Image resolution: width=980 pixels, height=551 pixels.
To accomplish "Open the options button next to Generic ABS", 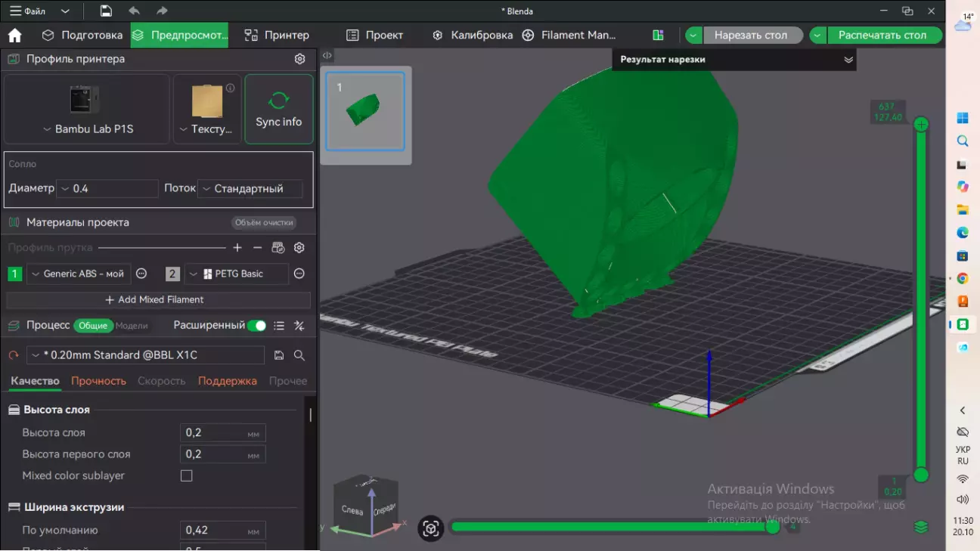I will coord(141,274).
